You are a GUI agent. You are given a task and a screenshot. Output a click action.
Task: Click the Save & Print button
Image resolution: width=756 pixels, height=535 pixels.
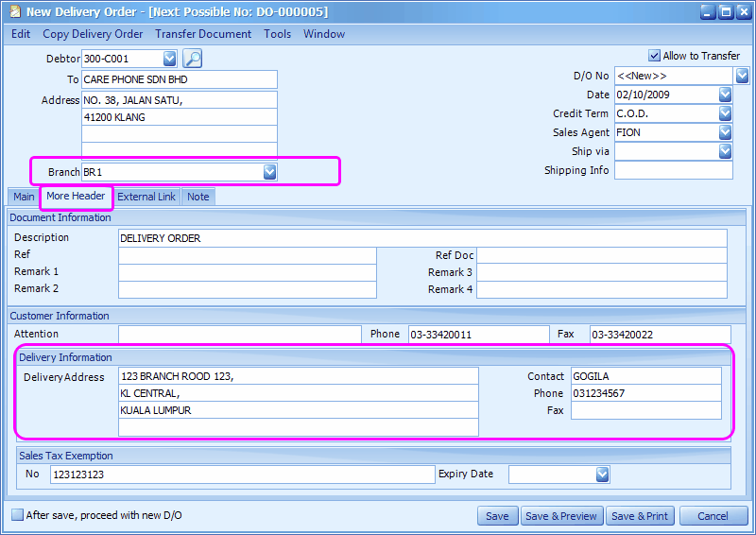[x=640, y=516]
